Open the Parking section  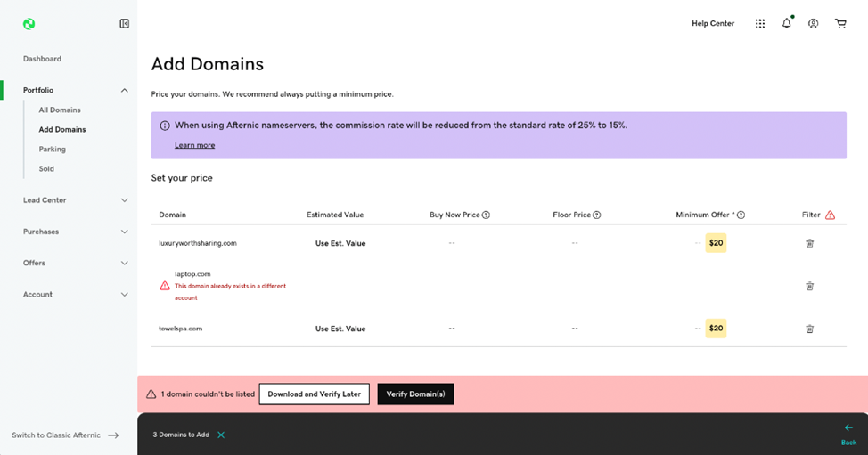coord(53,150)
